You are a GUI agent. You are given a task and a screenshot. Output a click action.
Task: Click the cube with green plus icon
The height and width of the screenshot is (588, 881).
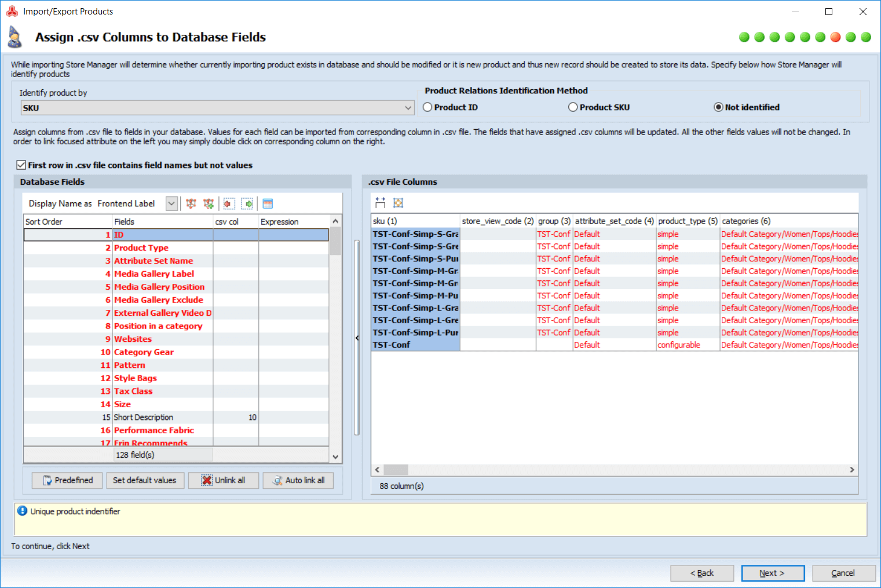click(x=209, y=203)
